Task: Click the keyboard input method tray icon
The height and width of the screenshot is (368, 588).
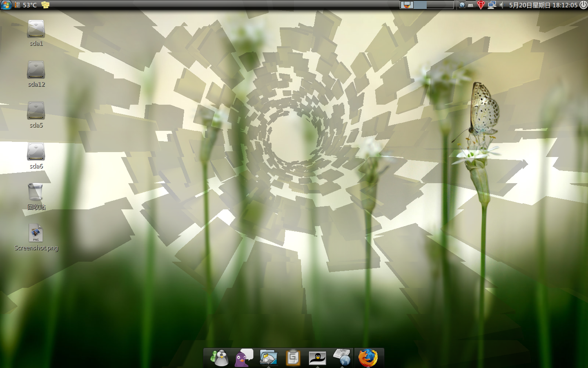Action: click(471, 5)
